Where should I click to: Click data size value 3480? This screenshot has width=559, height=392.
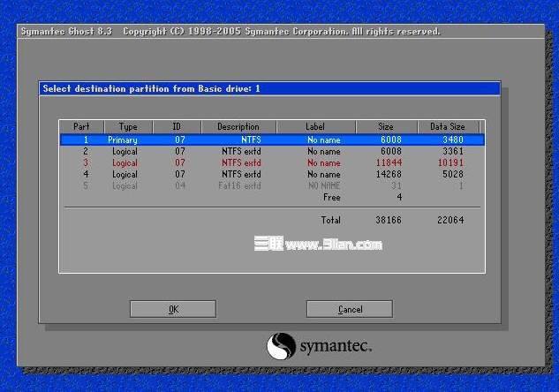tap(453, 139)
